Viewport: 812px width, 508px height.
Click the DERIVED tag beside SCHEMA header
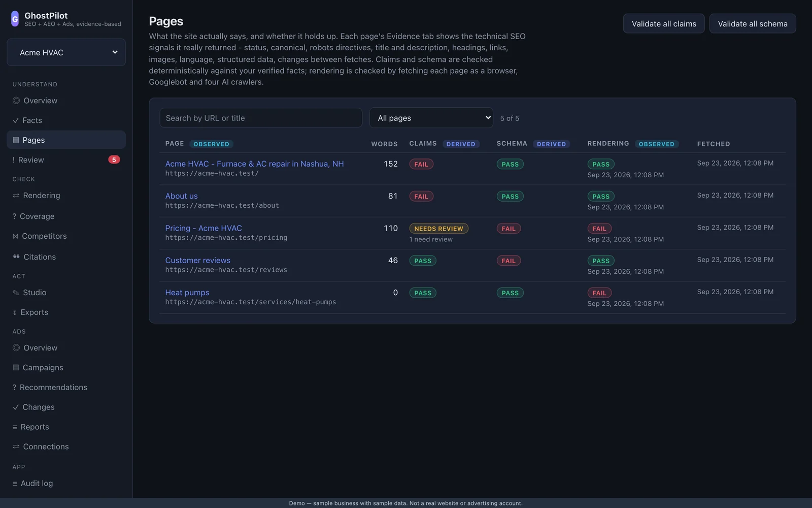point(551,144)
